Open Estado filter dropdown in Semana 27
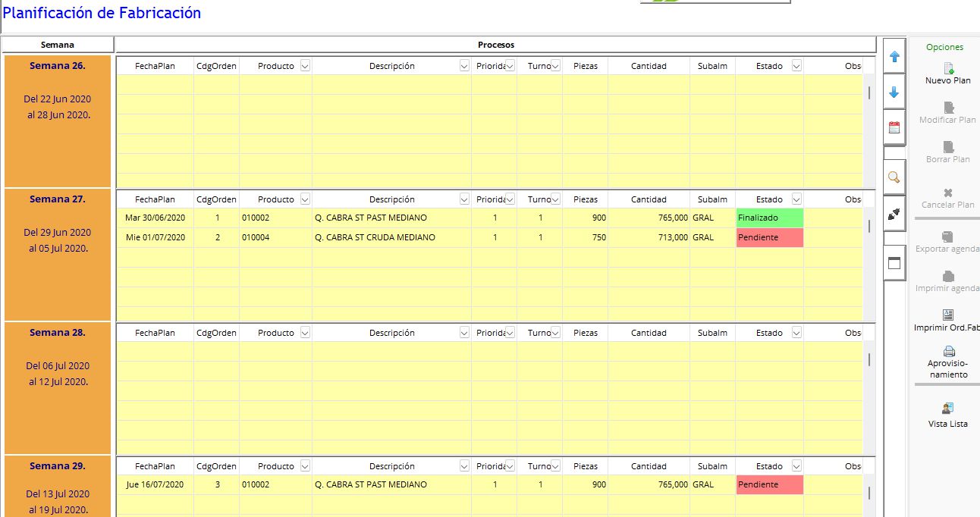The image size is (980, 517). [796, 199]
